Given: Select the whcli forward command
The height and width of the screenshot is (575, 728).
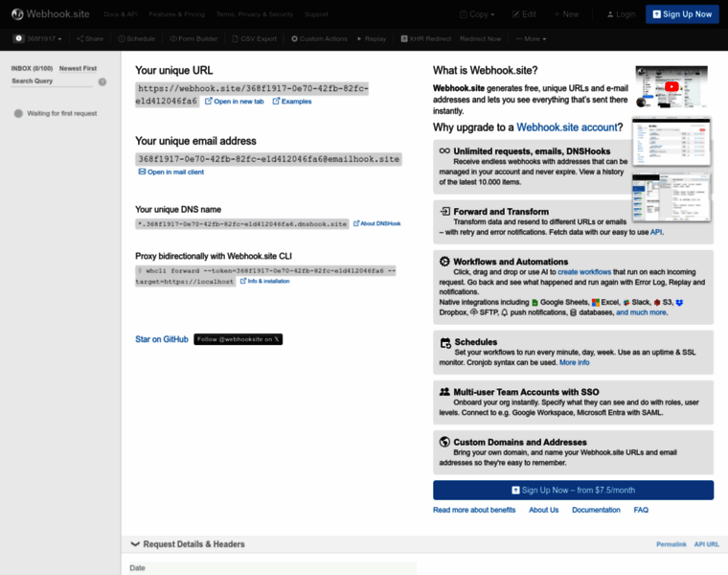Looking at the screenshot, I should (265, 276).
